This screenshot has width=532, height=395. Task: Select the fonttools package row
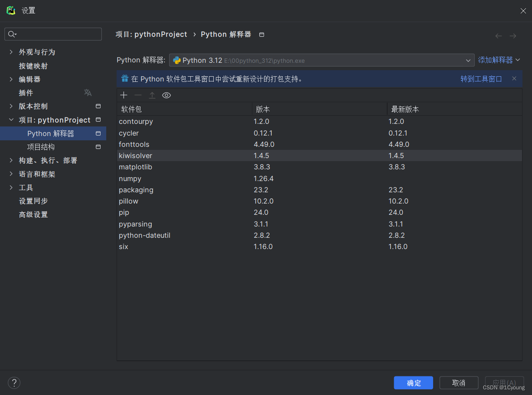(320, 144)
